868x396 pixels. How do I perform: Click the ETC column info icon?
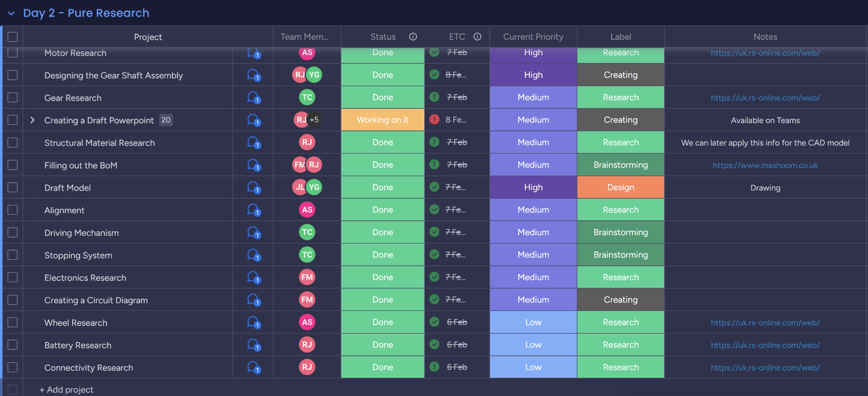pyautogui.click(x=477, y=36)
